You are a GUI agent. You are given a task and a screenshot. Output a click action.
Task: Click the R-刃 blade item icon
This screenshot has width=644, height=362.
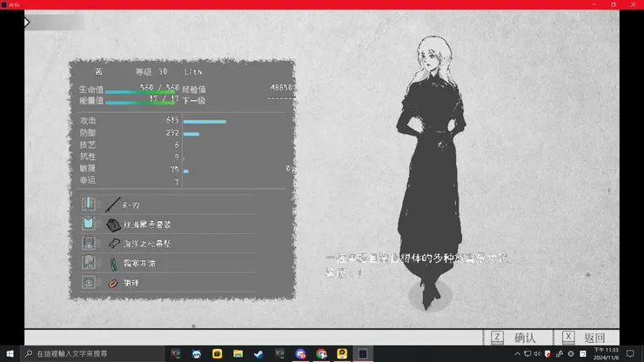point(112,204)
